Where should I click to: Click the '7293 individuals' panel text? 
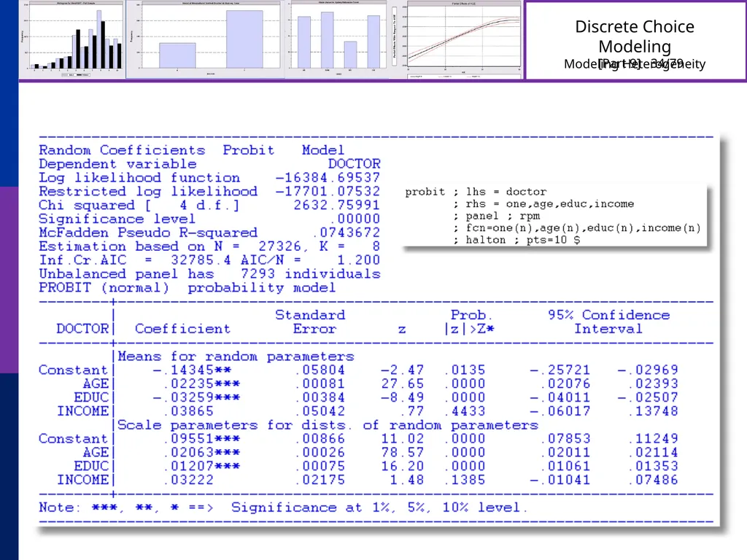310,274
